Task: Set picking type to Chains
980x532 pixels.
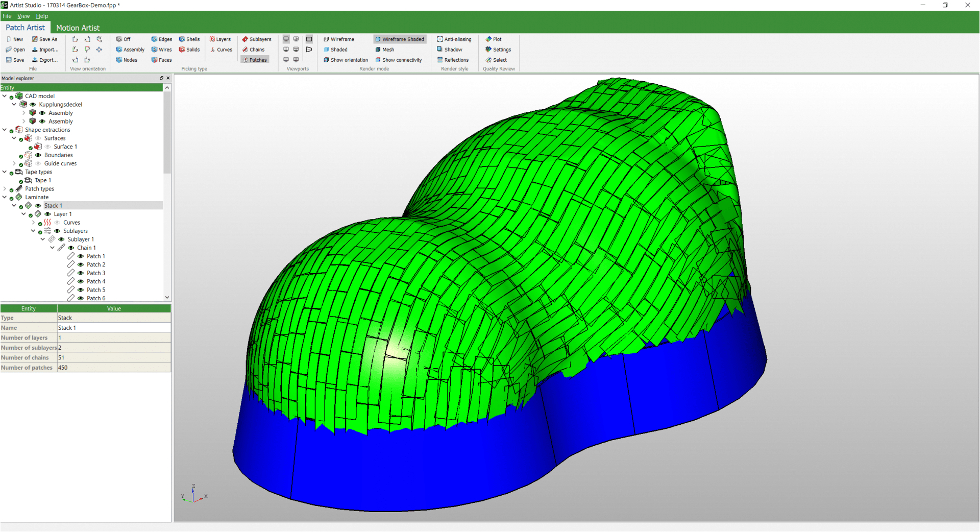Action: [x=253, y=50]
